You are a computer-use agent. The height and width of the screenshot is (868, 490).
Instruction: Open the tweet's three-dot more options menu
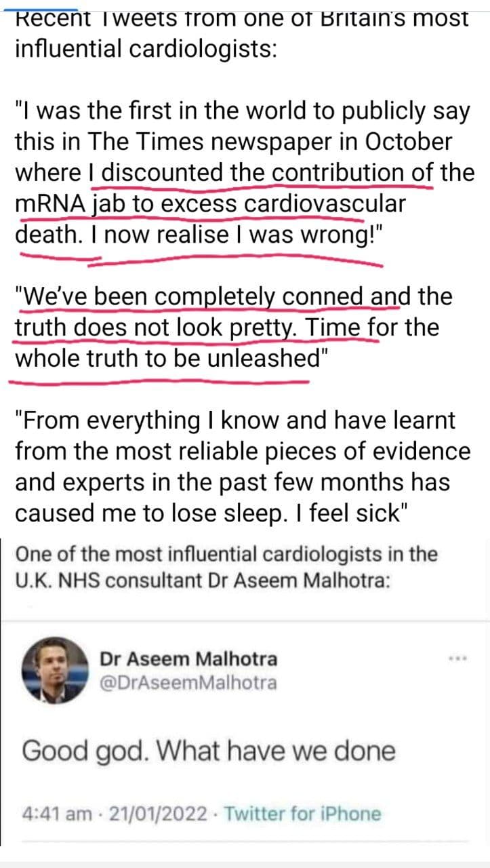(454, 658)
